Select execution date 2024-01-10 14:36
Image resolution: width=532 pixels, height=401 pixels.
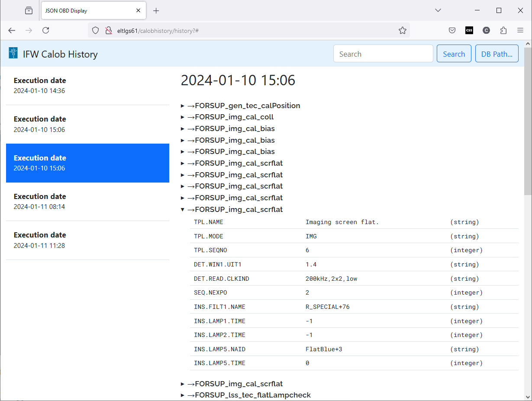coord(87,86)
